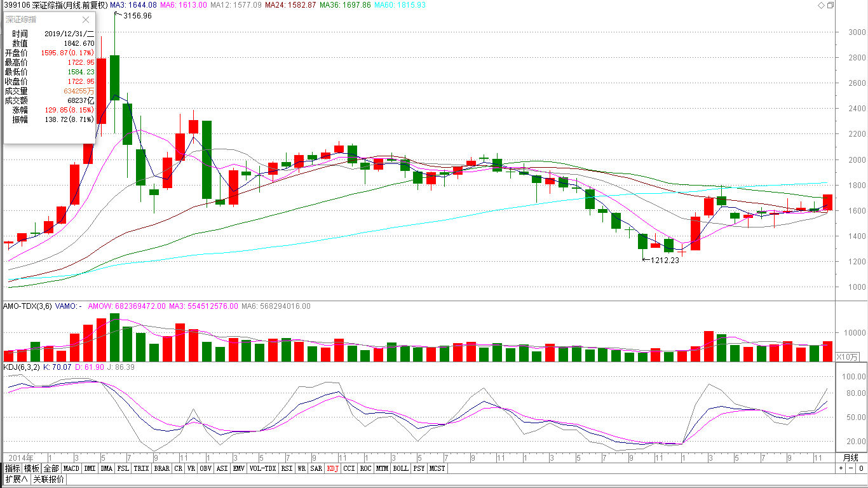Switch indicator to BOLL
The width and height of the screenshot is (868, 488).
(x=400, y=468)
